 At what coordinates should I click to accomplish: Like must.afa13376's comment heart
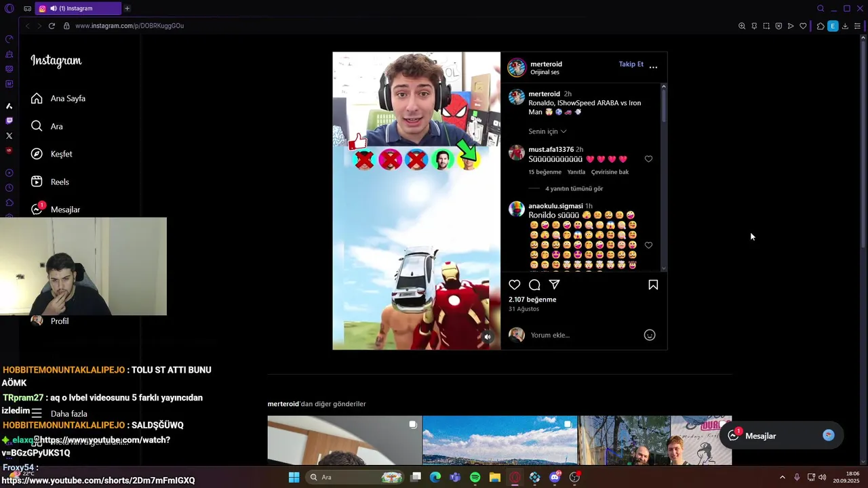[x=648, y=159]
